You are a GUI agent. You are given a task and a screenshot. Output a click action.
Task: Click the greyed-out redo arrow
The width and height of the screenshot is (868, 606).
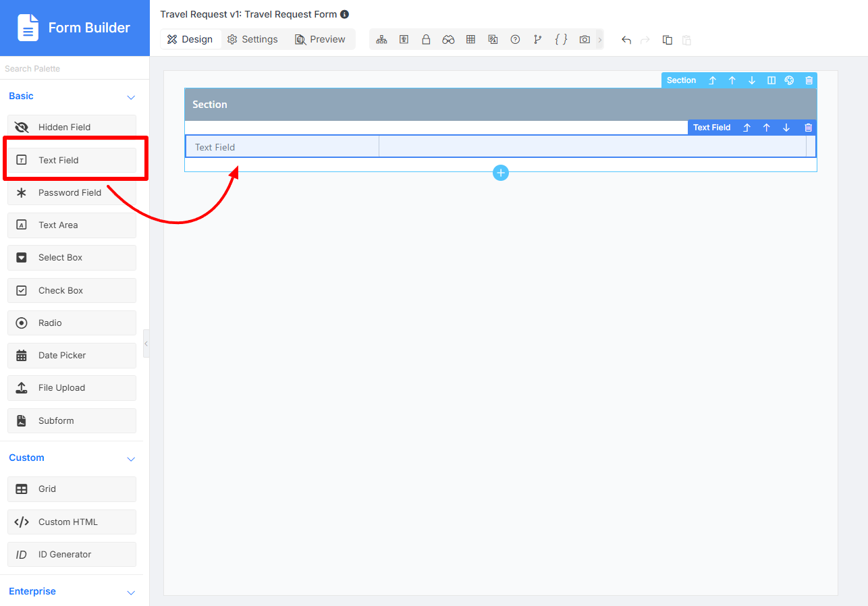(645, 40)
